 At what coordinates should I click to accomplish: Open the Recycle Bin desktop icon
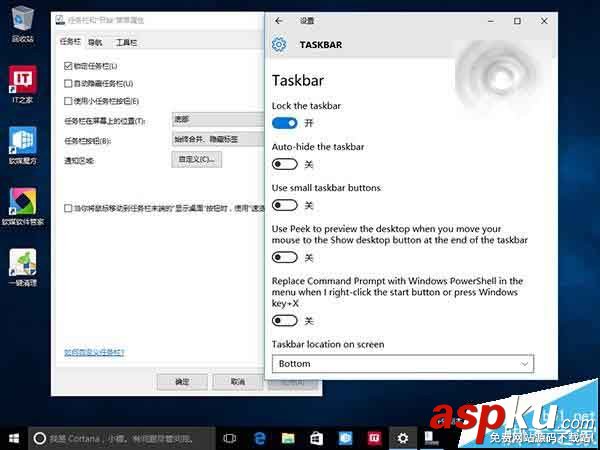pyautogui.click(x=23, y=23)
